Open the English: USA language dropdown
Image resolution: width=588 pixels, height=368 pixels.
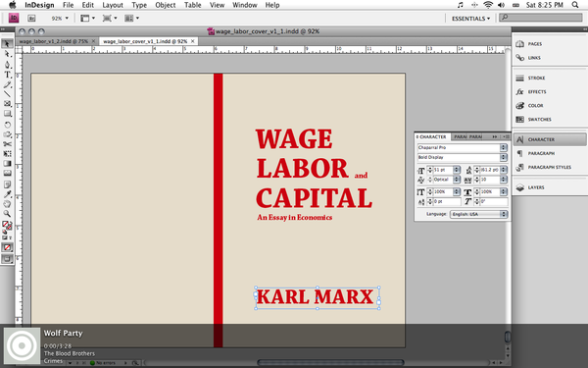479,214
